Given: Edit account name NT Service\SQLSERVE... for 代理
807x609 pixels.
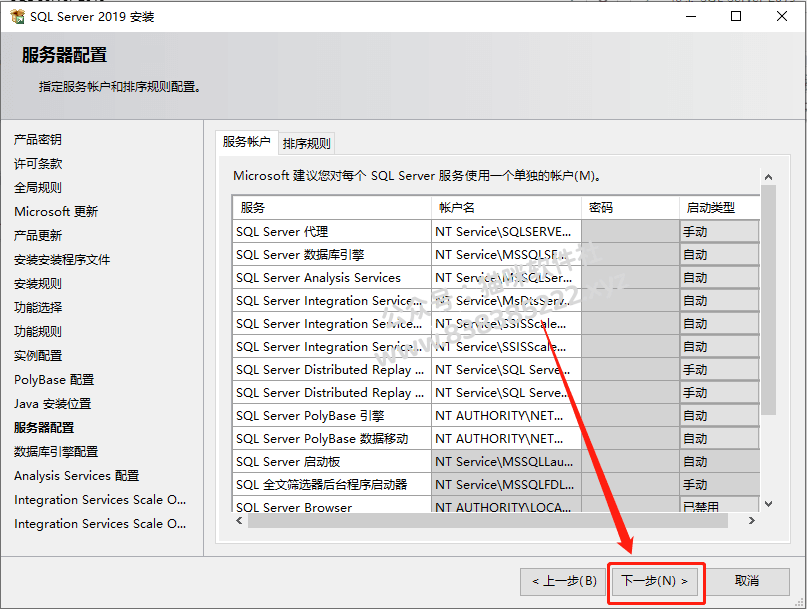Looking at the screenshot, I should click(x=506, y=232).
